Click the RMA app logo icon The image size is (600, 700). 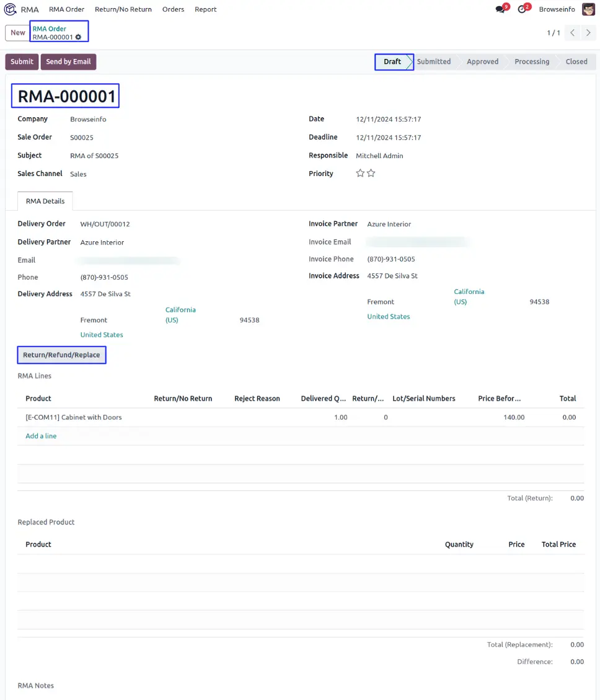pos(11,9)
